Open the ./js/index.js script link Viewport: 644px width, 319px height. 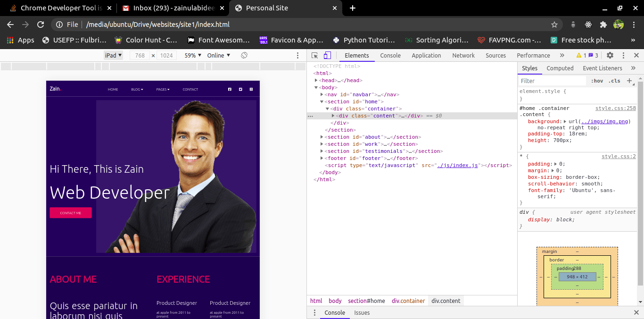pyautogui.click(x=458, y=165)
